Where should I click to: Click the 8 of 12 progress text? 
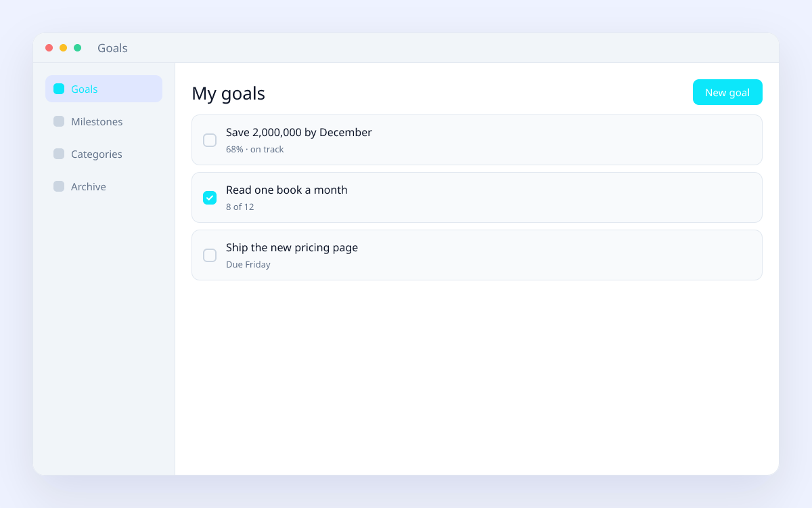coord(240,207)
